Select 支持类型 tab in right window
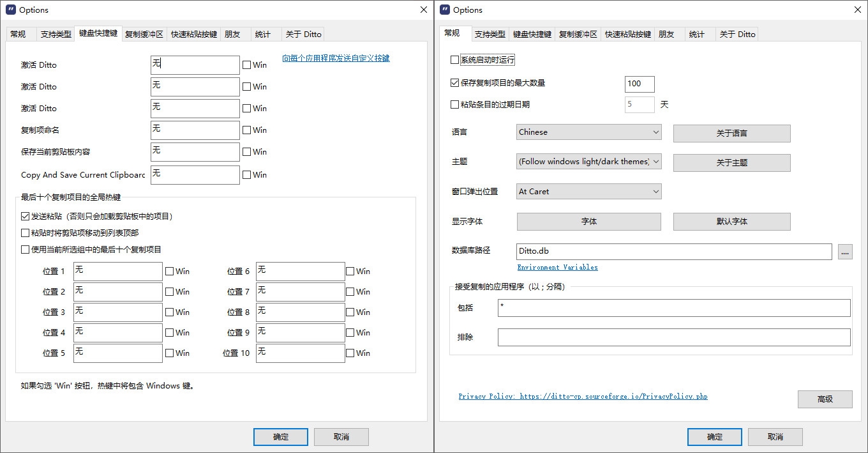This screenshot has height=453, width=868. [490, 35]
